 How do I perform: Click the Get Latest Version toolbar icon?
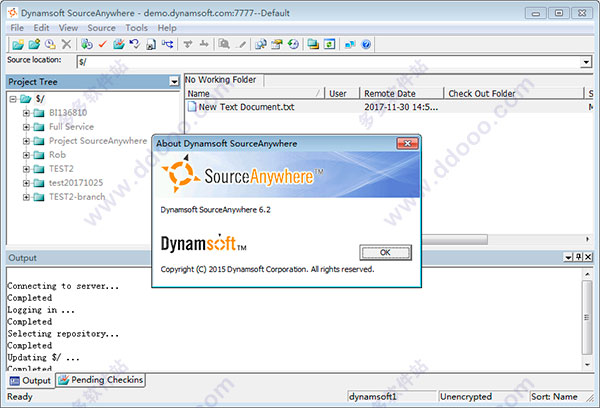(x=86, y=44)
